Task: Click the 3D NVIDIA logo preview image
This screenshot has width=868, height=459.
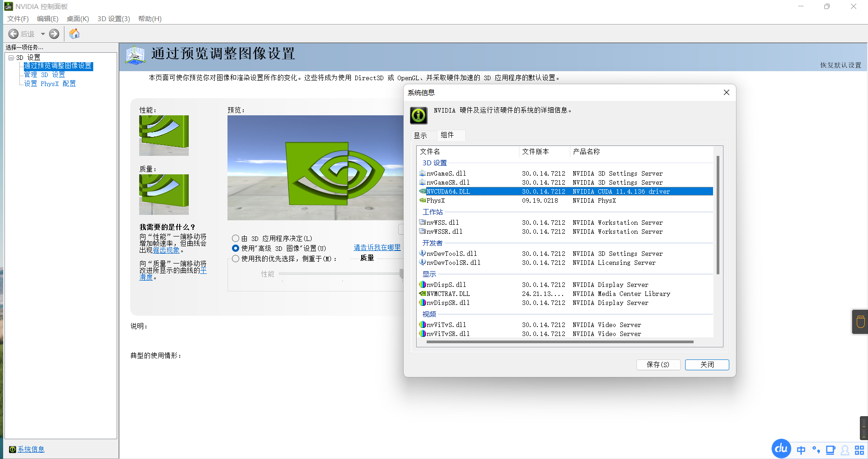Action: (x=315, y=168)
